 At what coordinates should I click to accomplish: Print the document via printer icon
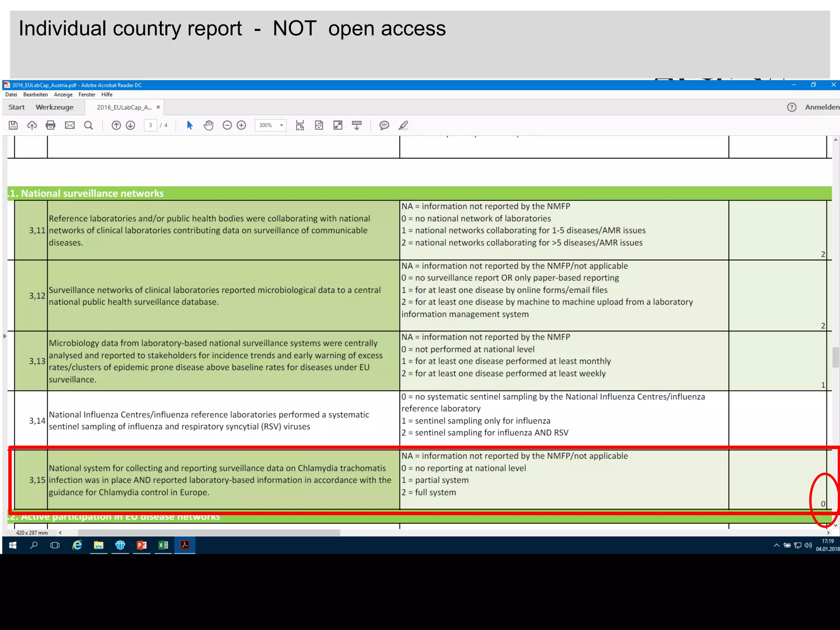(x=50, y=125)
